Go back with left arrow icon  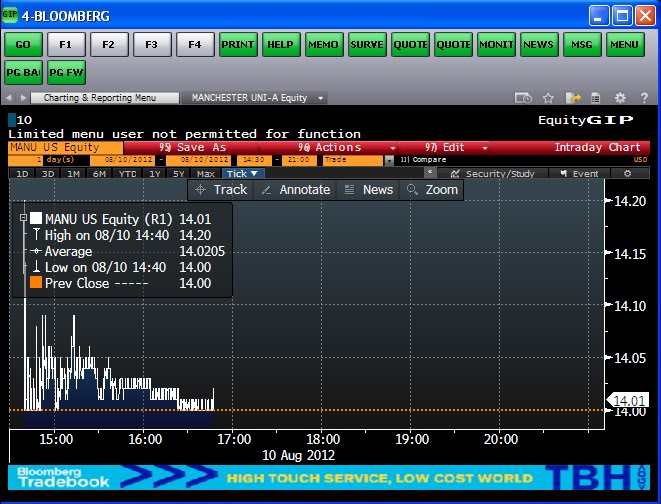9,98
